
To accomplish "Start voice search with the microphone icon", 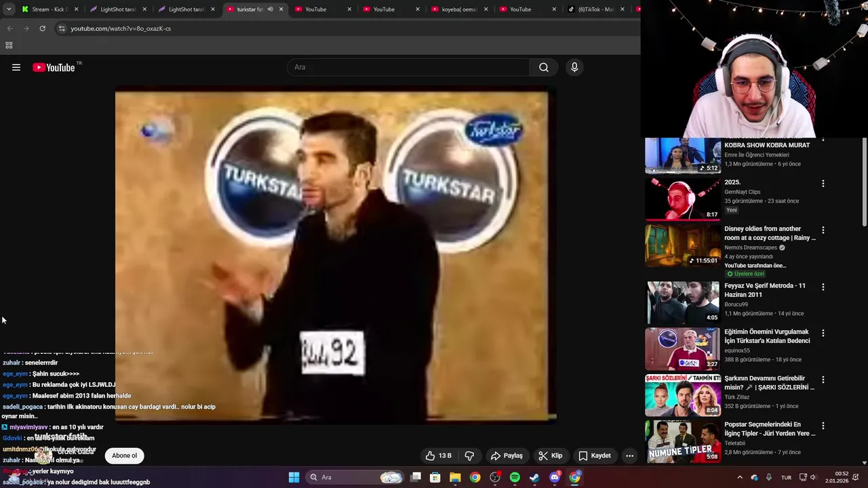I will [574, 67].
